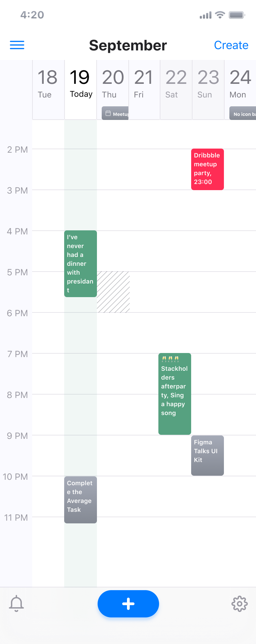The image size is (256, 644).
Task: Tap the dinner with president event
Action: point(80,264)
